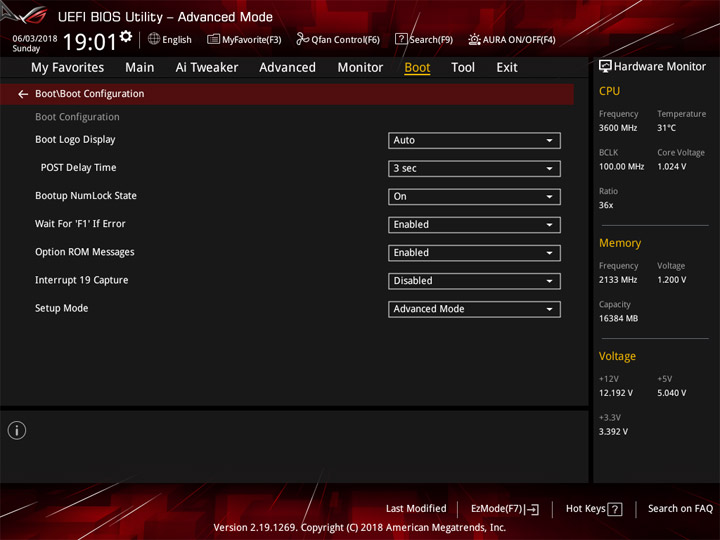Select the POST Delay Time label
The height and width of the screenshot is (540, 720).
coord(79,168)
